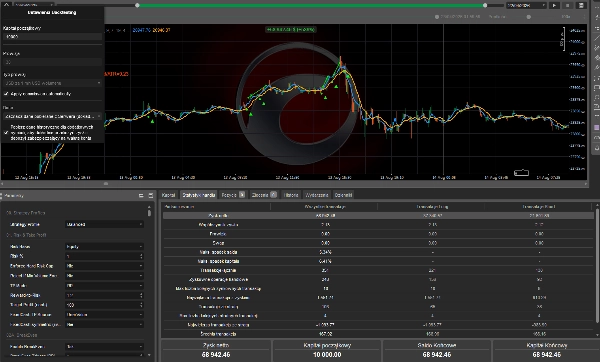Open the Wydarzenia tab
The width and height of the screenshot is (600, 362).
coord(317,195)
